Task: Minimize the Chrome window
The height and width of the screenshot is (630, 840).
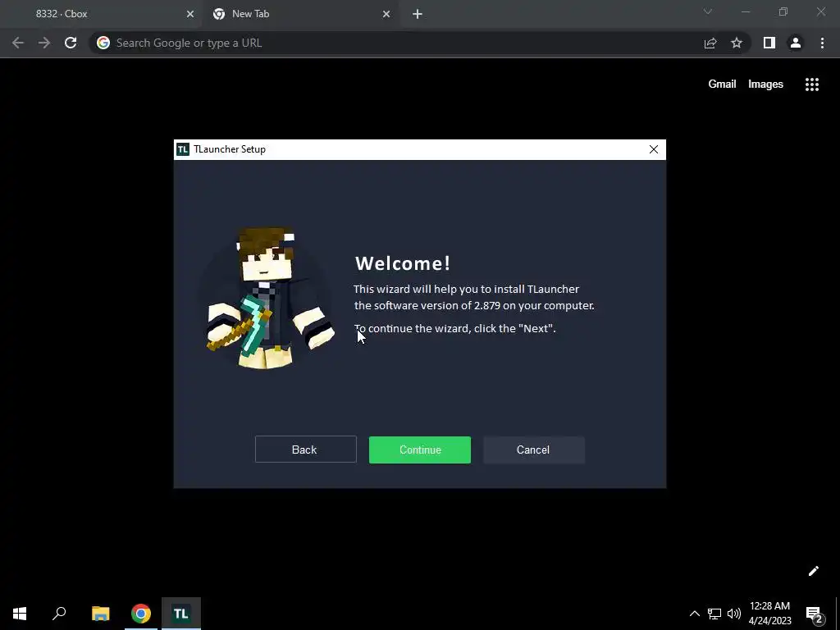Action: click(x=746, y=11)
